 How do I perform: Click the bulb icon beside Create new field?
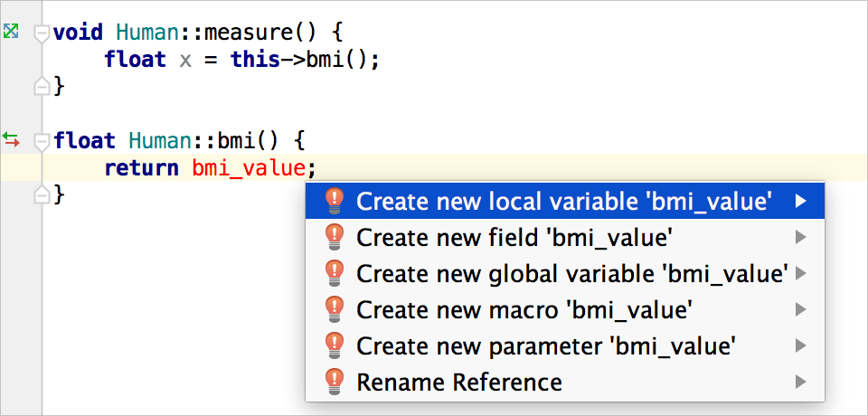pyautogui.click(x=335, y=237)
